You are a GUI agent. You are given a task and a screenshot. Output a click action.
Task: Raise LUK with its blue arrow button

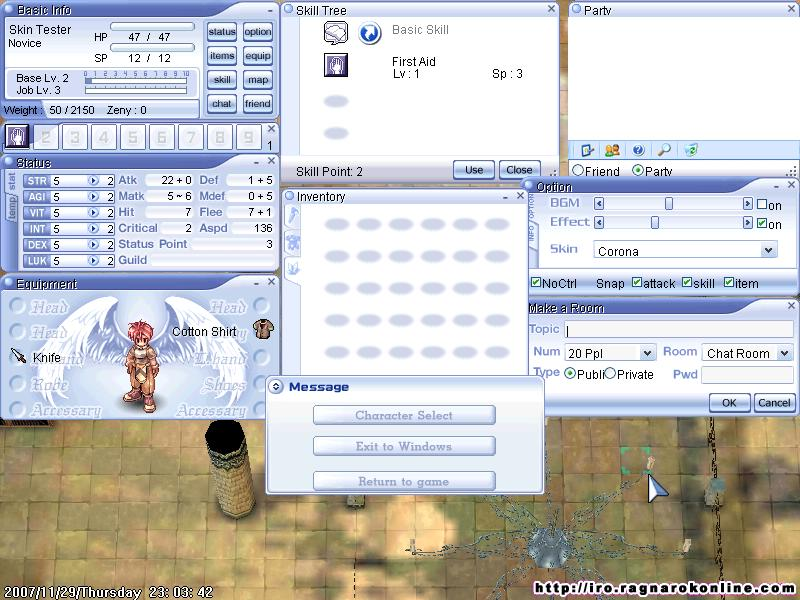click(93, 261)
